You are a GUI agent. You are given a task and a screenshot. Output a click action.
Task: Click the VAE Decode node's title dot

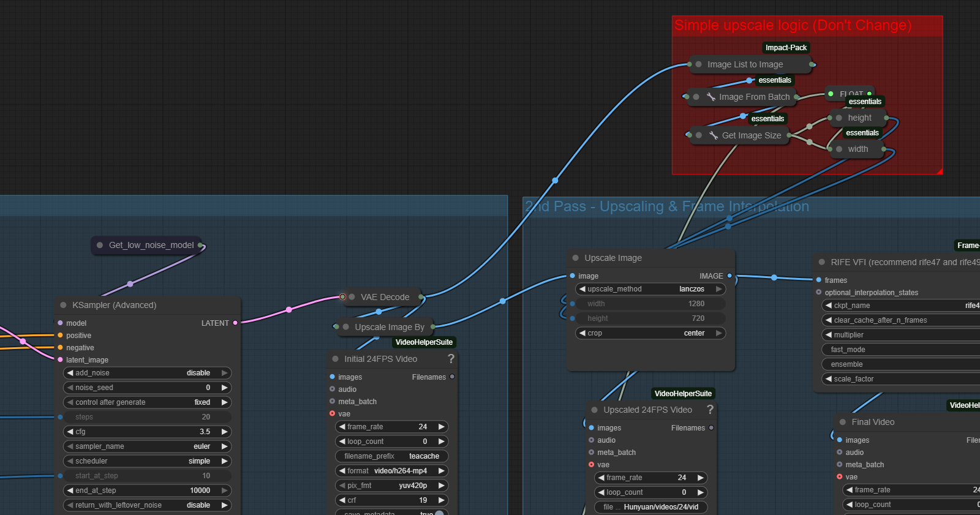(352, 297)
